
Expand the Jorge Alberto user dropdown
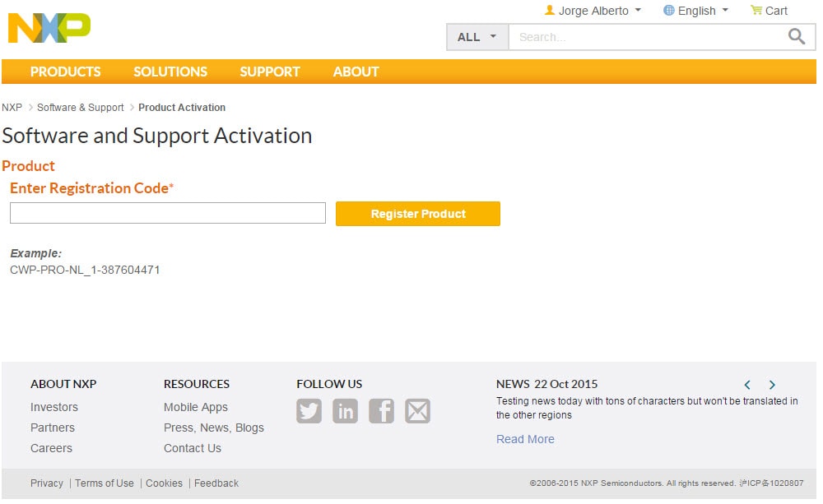593,11
